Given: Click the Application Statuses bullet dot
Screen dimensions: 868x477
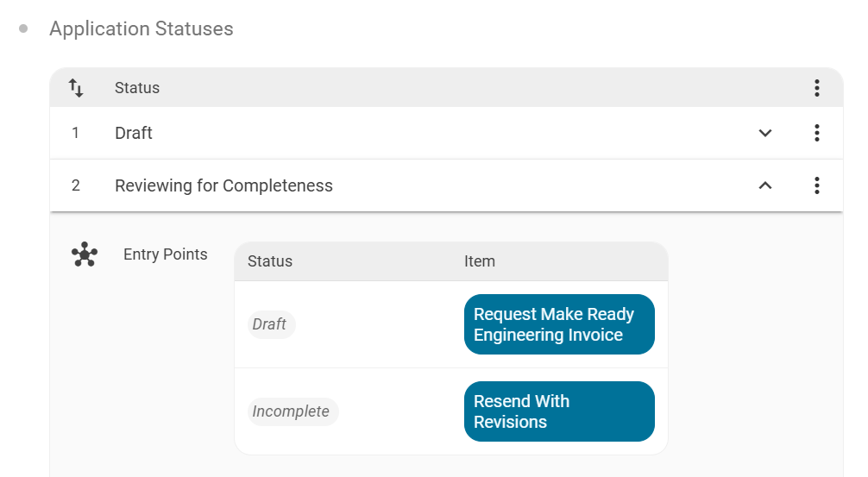Looking at the screenshot, I should (23, 28).
